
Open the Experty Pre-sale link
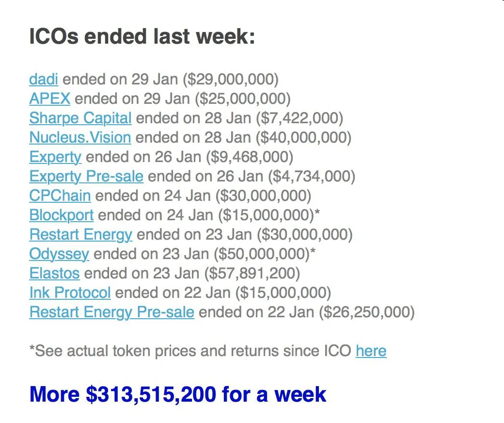point(86,176)
